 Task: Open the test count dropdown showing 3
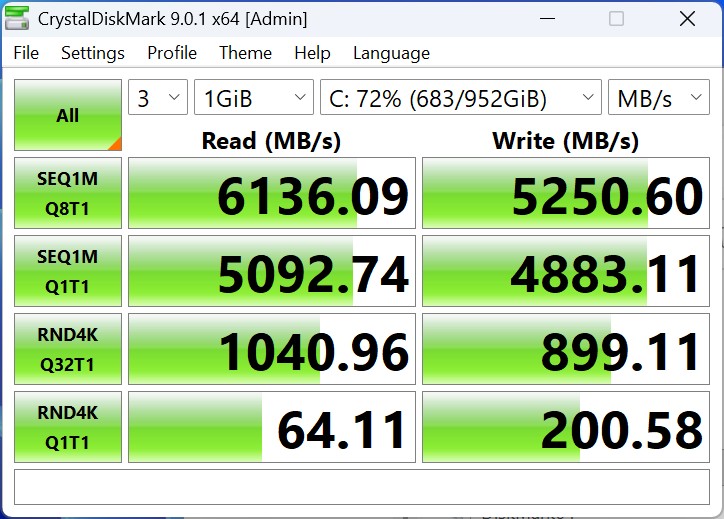[158, 98]
